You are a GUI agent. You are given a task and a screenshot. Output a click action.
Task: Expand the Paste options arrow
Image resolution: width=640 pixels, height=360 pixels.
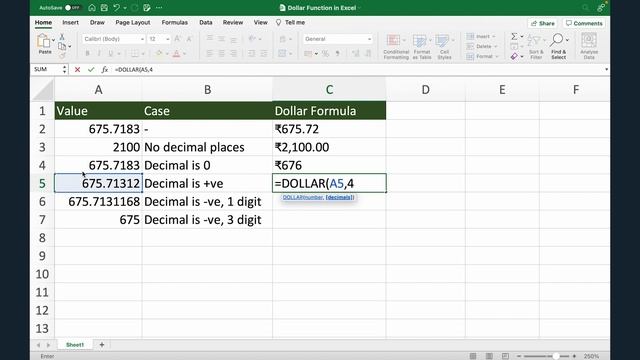[53, 41]
